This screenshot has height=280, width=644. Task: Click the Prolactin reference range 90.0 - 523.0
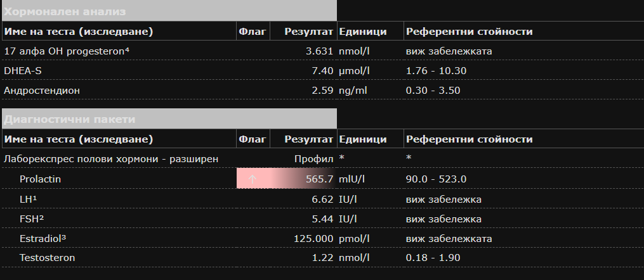tap(436, 179)
